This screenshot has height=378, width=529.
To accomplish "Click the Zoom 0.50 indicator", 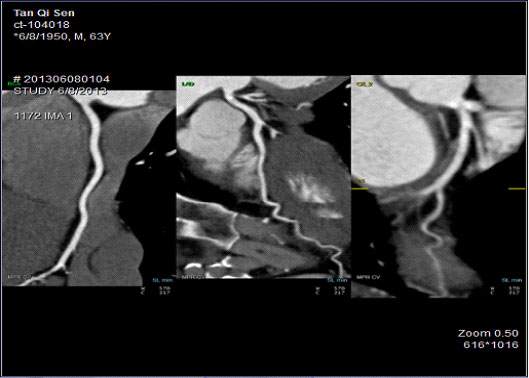I will coord(488,333).
